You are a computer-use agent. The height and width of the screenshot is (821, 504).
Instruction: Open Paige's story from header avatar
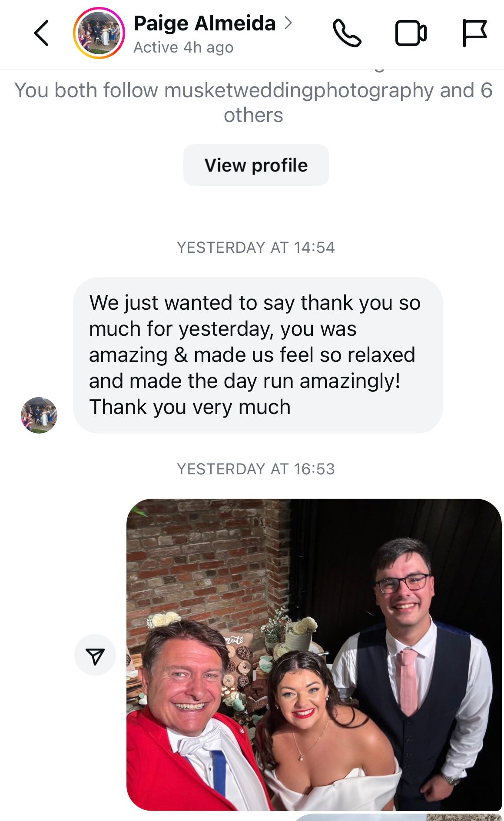[x=99, y=33]
